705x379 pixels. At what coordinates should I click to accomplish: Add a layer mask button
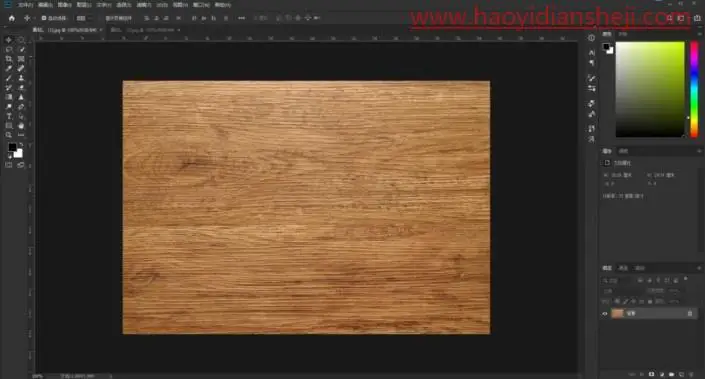[651, 374]
